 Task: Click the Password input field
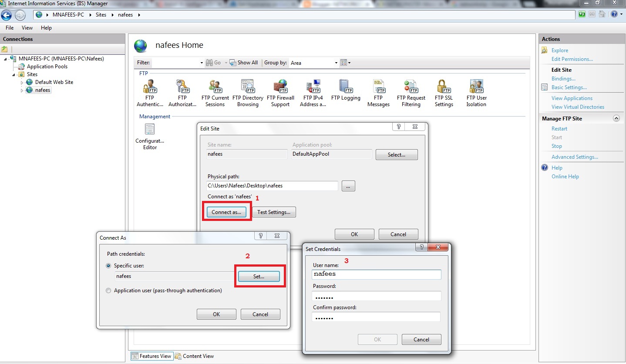click(377, 296)
